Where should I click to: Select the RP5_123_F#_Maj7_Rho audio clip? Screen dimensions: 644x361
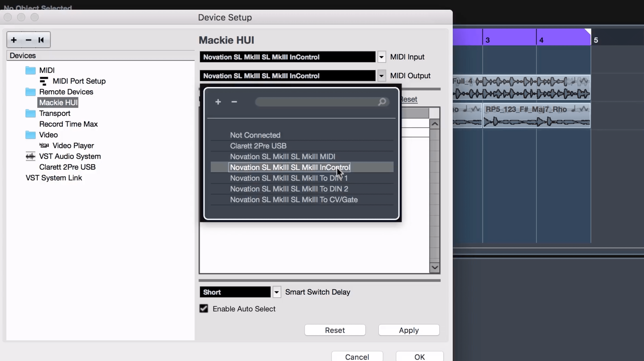click(537, 116)
